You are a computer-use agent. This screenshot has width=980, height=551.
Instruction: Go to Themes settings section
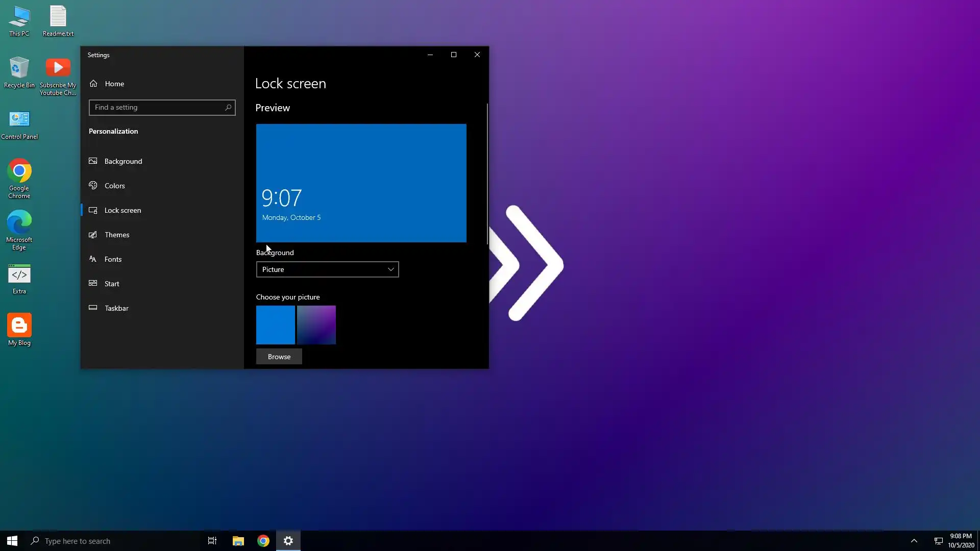[x=117, y=235]
